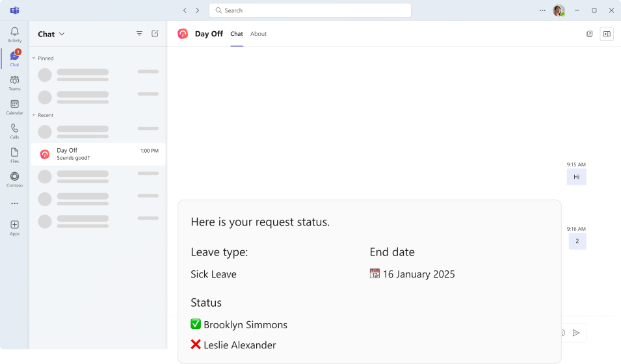This screenshot has width=621, height=364.
Task: Navigate forward with the right arrow
Action: tap(197, 10)
